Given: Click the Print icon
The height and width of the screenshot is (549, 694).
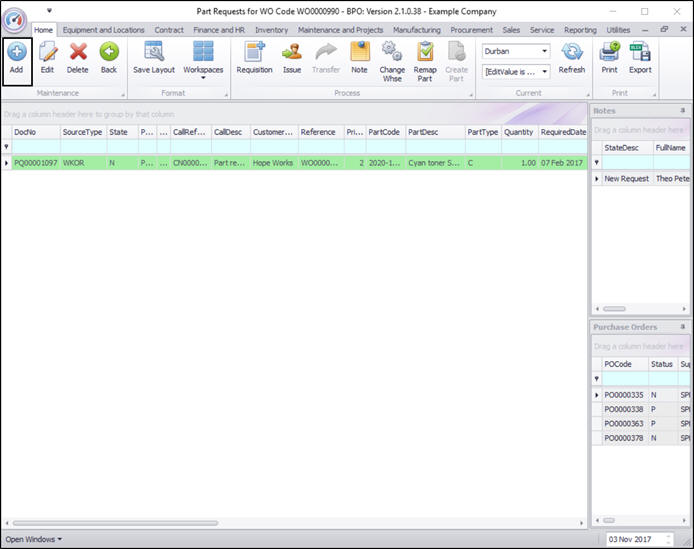Looking at the screenshot, I should click(609, 51).
